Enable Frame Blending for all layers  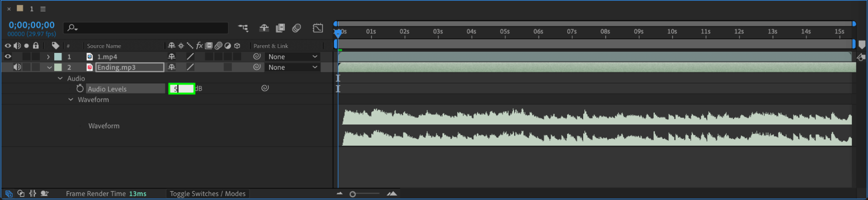click(x=281, y=28)
